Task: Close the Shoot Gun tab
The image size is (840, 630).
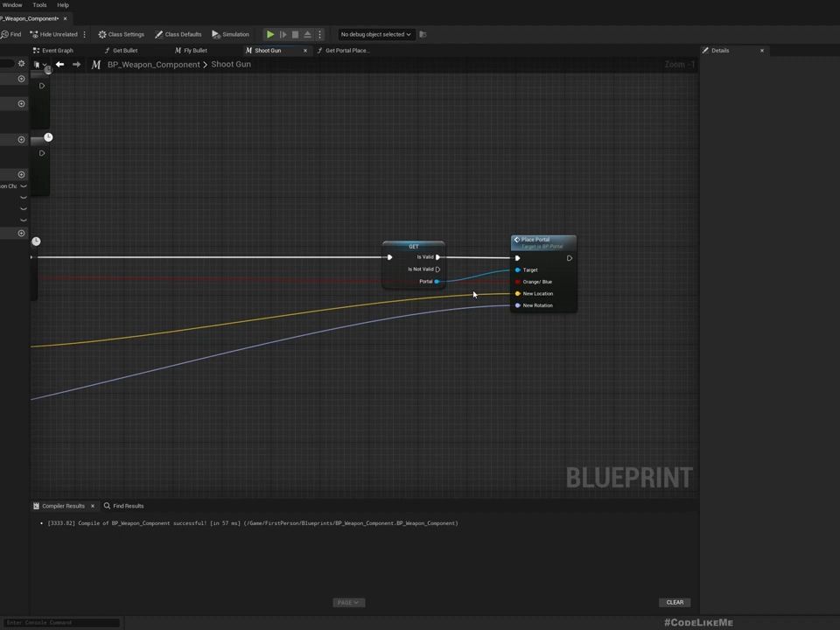Action: [305, 51]
